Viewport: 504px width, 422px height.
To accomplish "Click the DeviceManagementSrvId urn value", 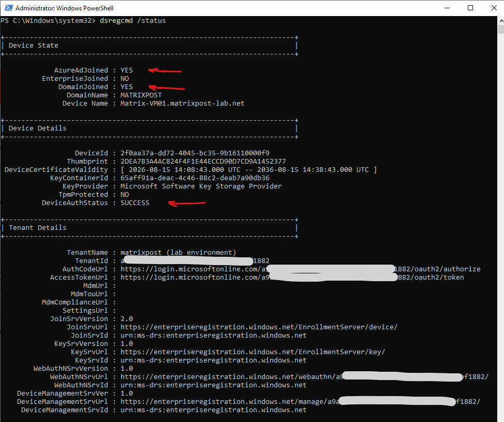I will [214, 410].
